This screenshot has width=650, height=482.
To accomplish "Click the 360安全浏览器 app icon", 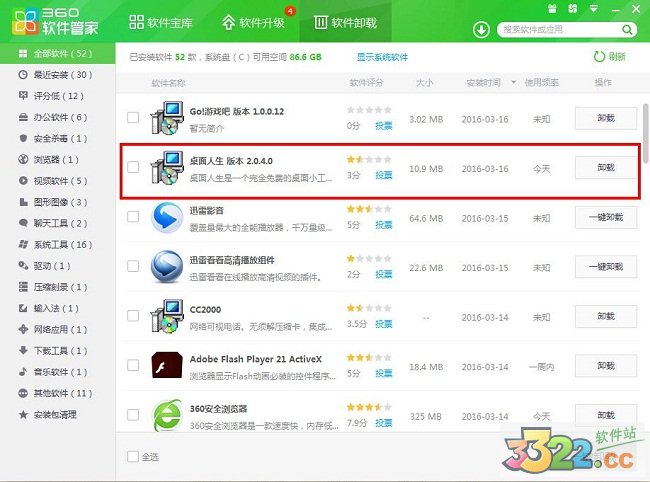I will [167, 415].
